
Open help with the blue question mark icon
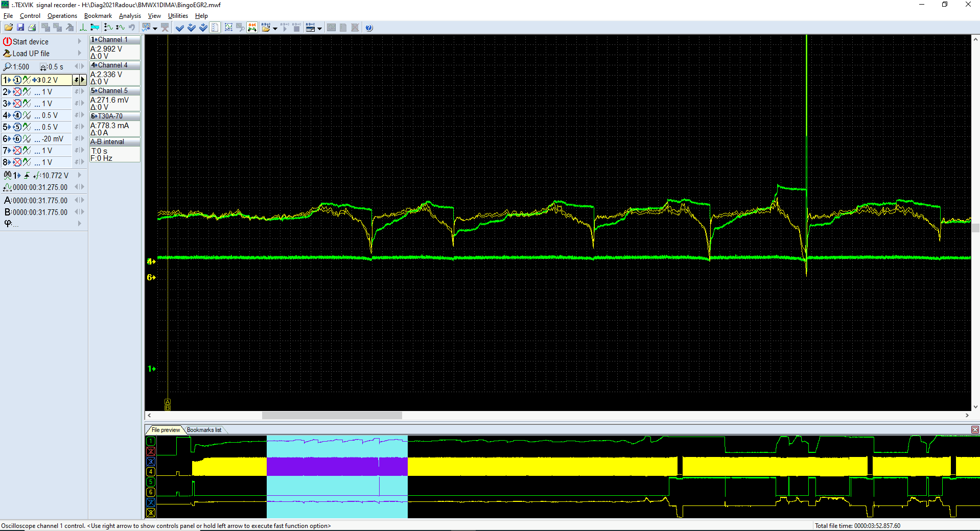pyautogui.click(x=369, y=28)
